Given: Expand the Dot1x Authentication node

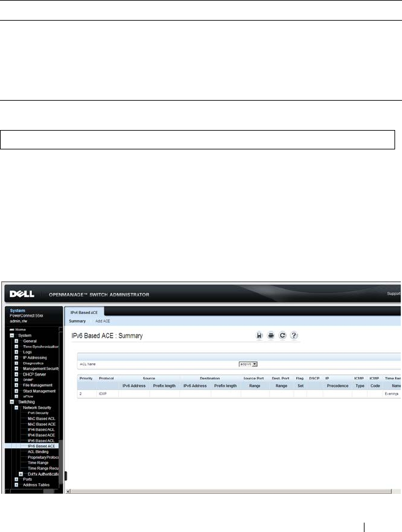Looking at the screenshot, I should pos(21,474).
